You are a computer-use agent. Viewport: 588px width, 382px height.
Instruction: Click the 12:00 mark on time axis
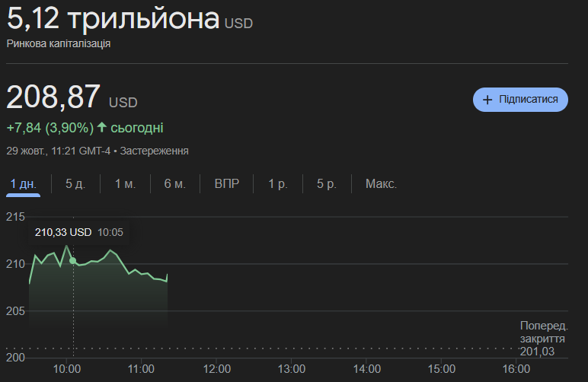[x=217, y=369]
